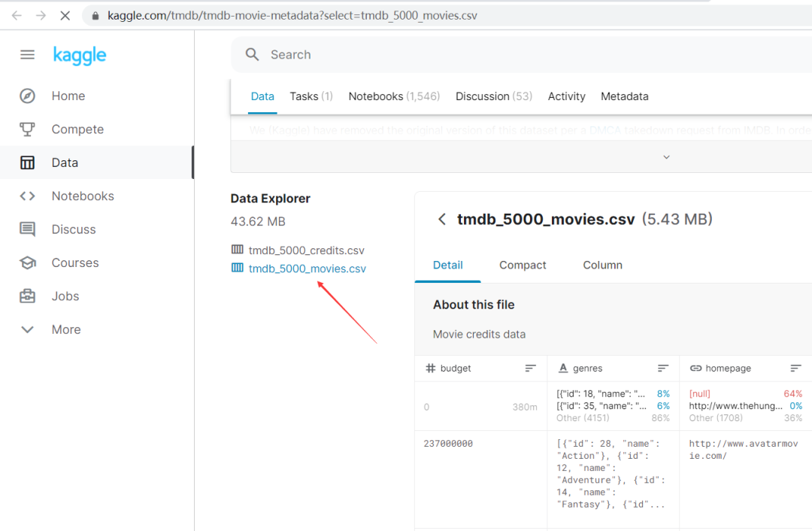
Task: Open the Activity tab
Action: (567, 96)
